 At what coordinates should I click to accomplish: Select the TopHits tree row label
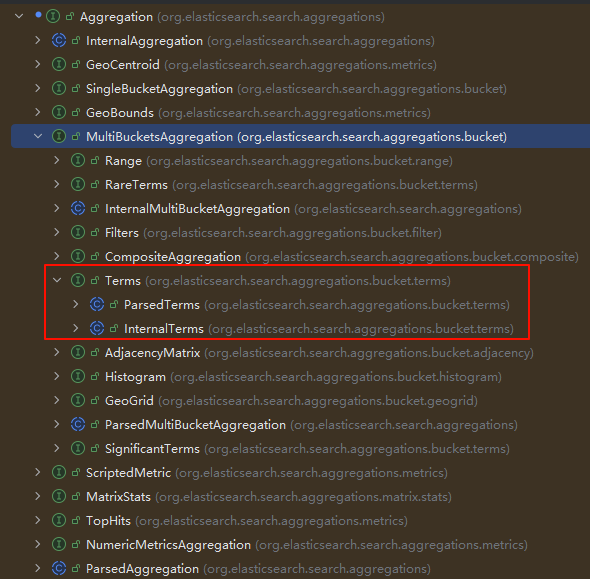tap(108, 521)
